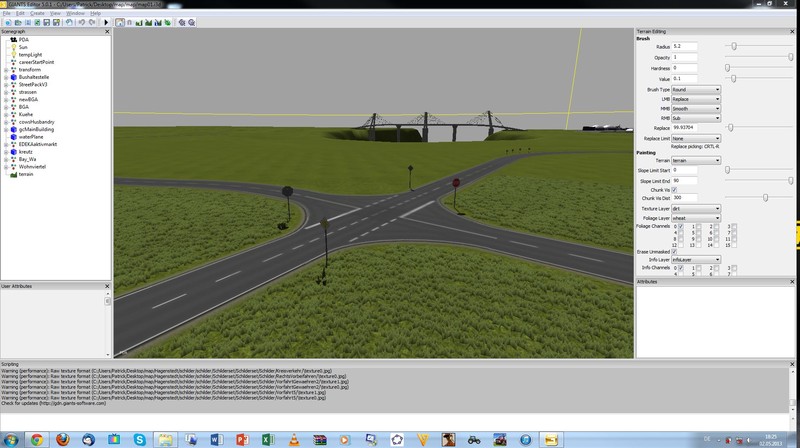800x448 pixels.
Task: Toggle the Erase Unmasked checkbox
Action: (x=674, y=252)
